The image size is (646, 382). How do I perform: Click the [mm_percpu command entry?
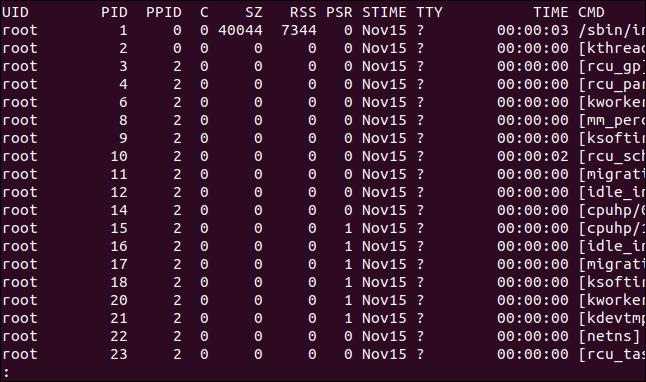612,120
